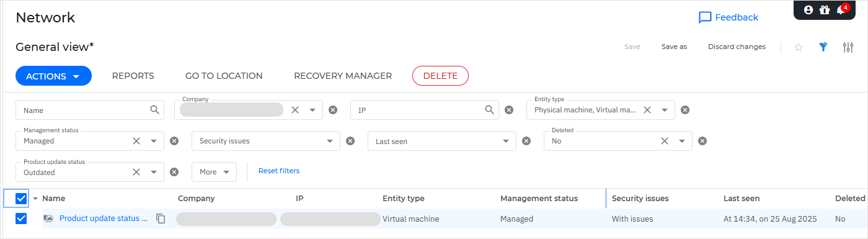Remove the IP filter circle-x
This screenshot has width=868, height=239.
[x=509, y=110]
